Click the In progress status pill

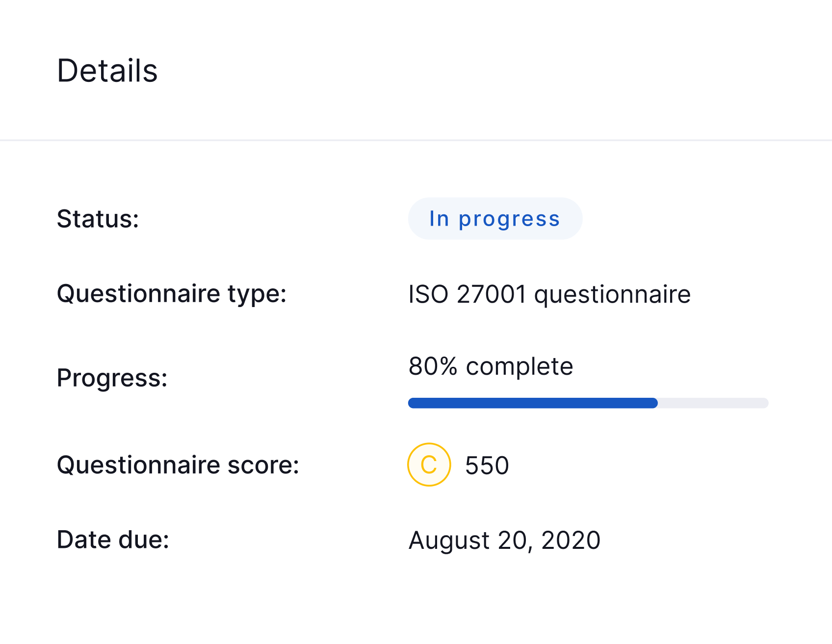pos(495,219)
